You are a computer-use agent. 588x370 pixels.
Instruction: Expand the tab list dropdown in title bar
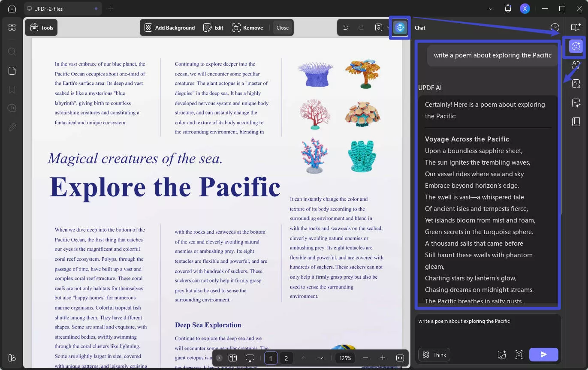click(490, 9)
